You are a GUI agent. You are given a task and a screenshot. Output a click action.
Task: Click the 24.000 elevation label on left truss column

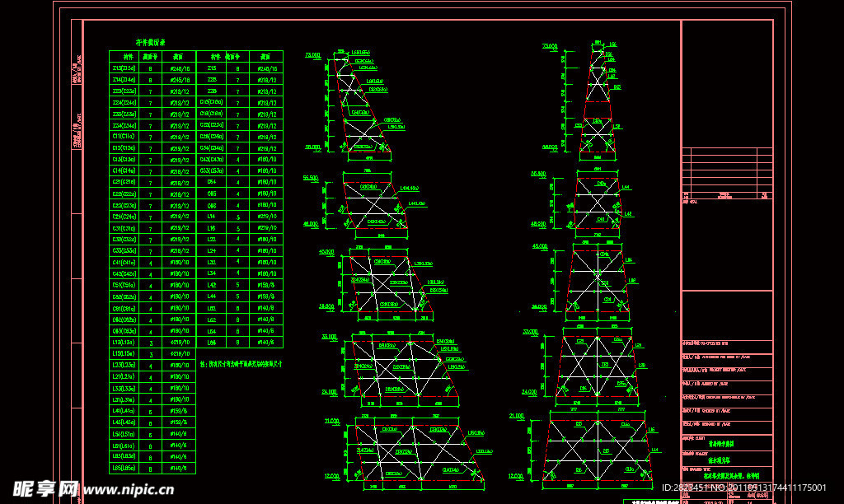[331, 392]
